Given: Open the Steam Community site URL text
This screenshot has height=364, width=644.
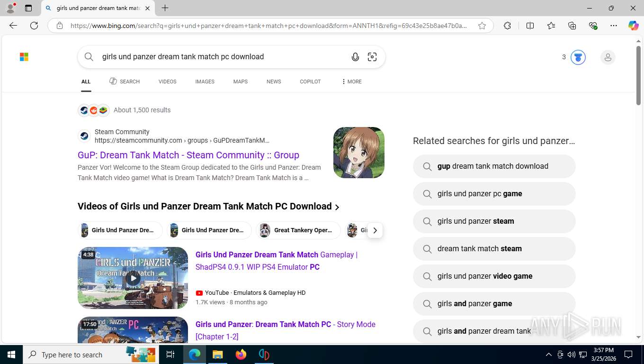Looking at the screenshot, I should pyautogui.click(x=182, y=140).
